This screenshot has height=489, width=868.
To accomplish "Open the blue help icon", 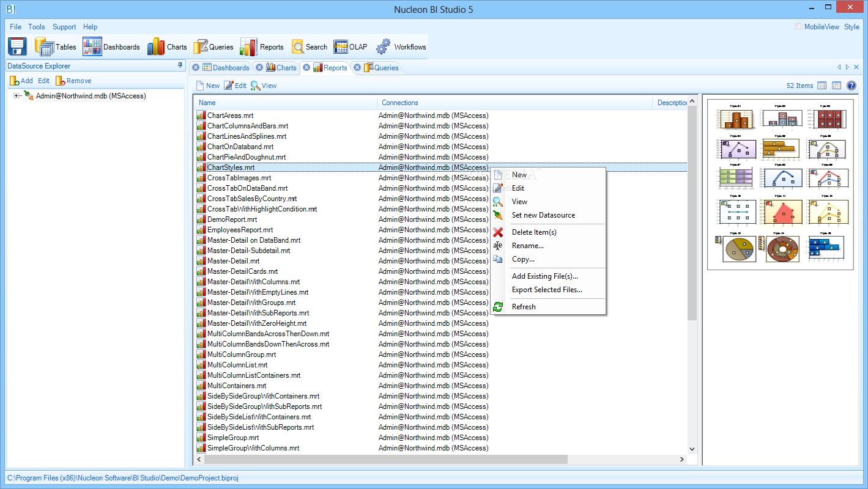I will (x=851, y=86).
